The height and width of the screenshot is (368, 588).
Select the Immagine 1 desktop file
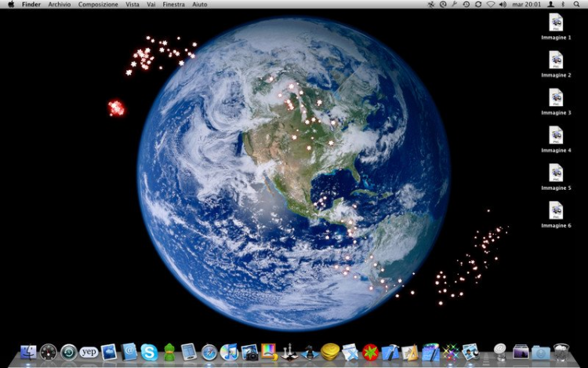556,27
